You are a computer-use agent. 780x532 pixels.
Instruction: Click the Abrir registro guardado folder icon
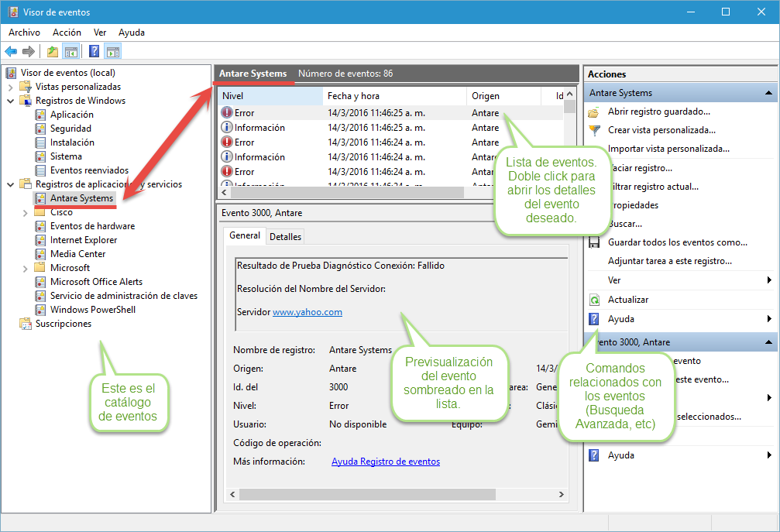[594, 112]
